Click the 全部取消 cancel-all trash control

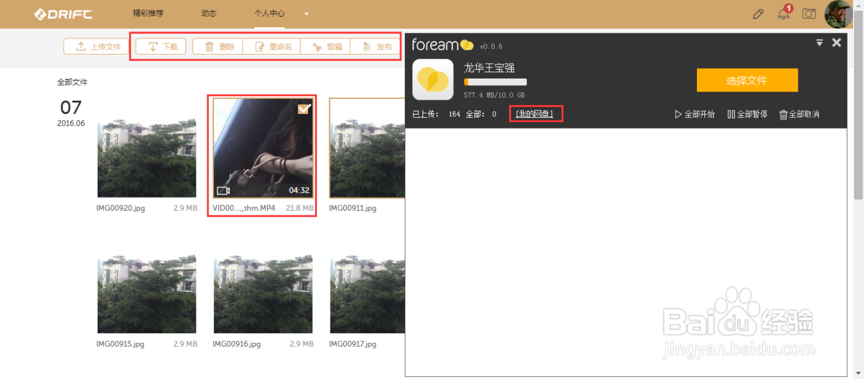pyautogui.click(x=799, y=115)
